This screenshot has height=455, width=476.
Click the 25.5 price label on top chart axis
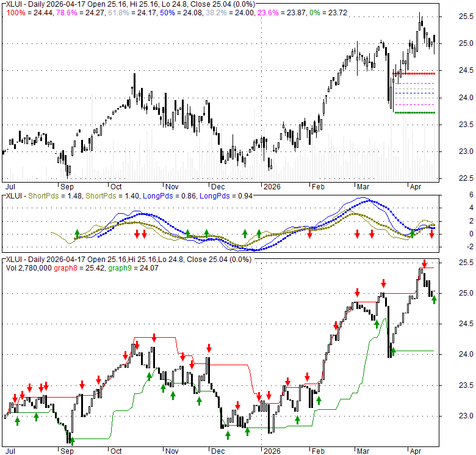[x=466, y=16]
